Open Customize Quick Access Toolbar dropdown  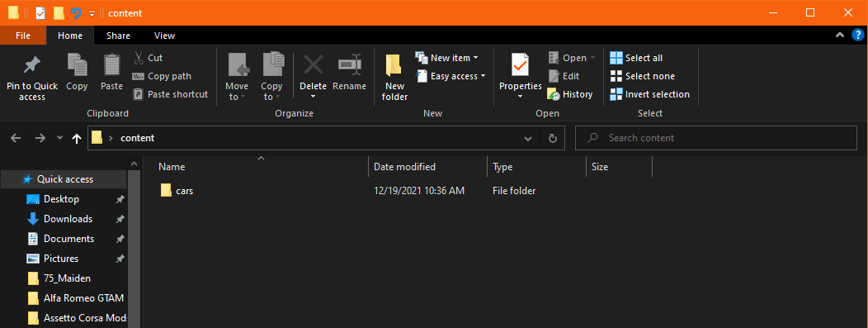[92, 14]
